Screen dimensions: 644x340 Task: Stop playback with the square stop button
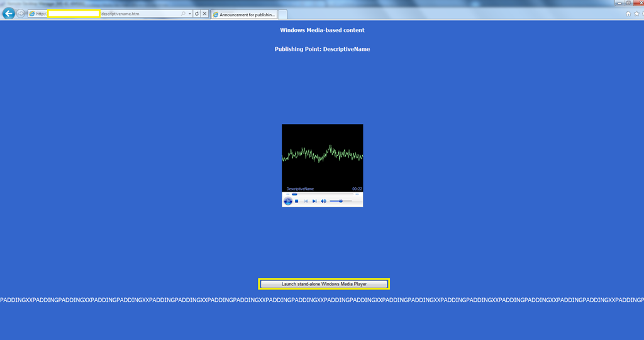pyautogui.click(x=297, y=201)
